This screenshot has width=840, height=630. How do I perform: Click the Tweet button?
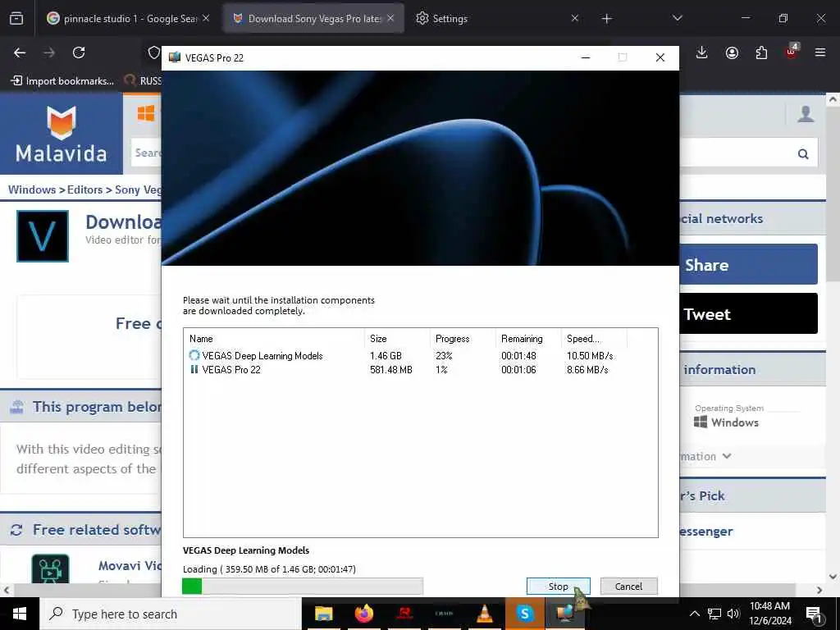(x=748, y=314)
